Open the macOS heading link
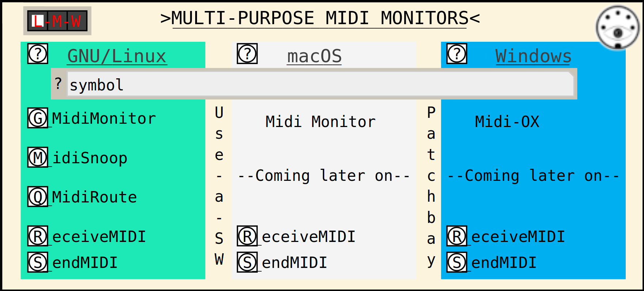 314,56
